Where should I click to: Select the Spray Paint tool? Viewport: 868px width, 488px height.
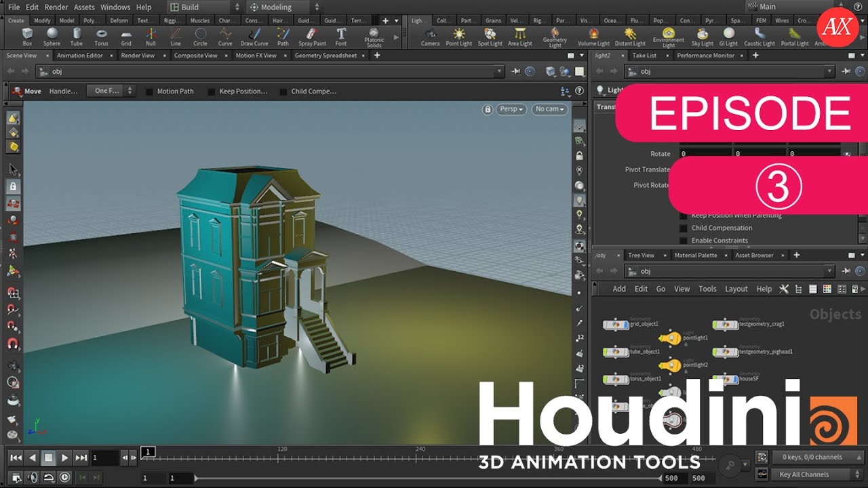click(312, 37)
